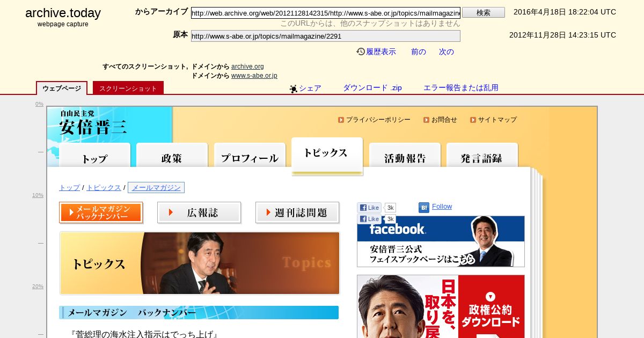Click the 広報誌 button

click(199, 212)
